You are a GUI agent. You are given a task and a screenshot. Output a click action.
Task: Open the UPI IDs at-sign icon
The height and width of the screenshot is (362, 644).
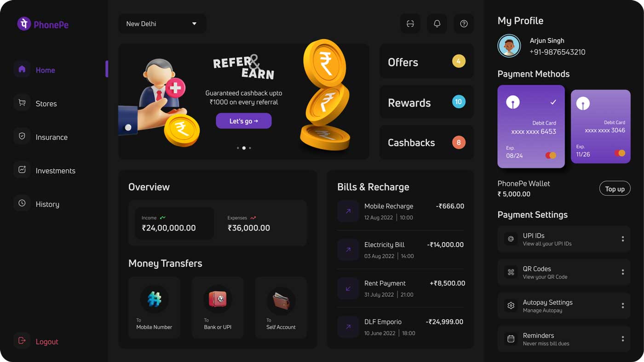tap(511, 239)
